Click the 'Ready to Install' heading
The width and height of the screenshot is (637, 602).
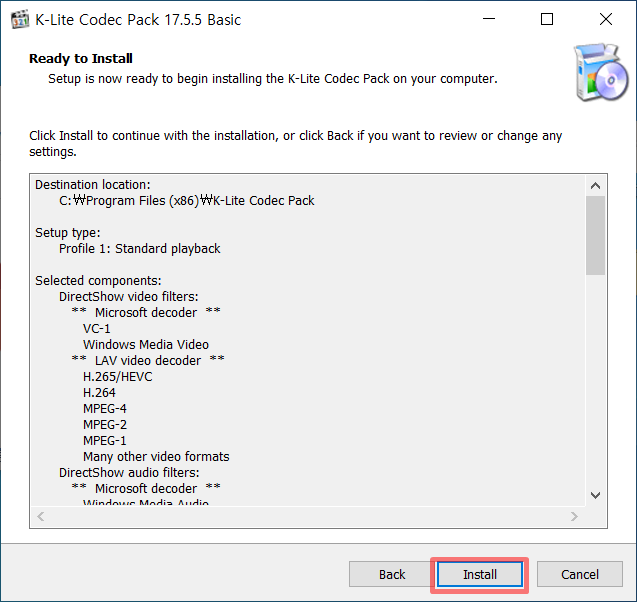(x=81, y=58)
